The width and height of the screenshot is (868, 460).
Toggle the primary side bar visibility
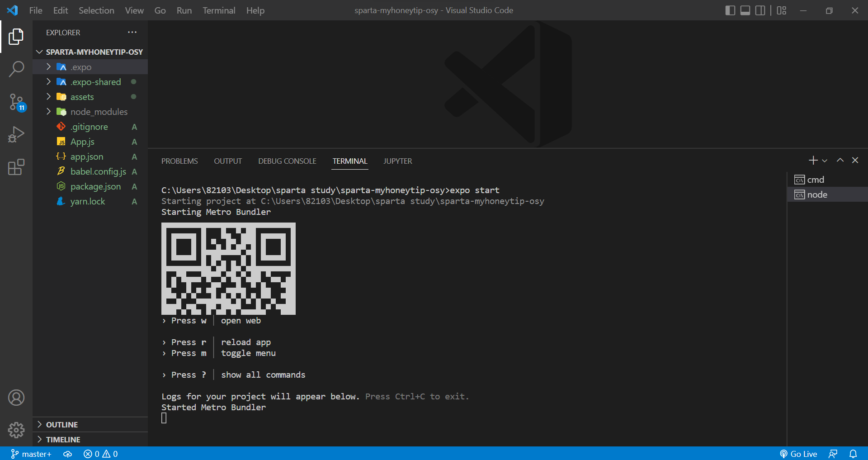click(x=730, y=10)
